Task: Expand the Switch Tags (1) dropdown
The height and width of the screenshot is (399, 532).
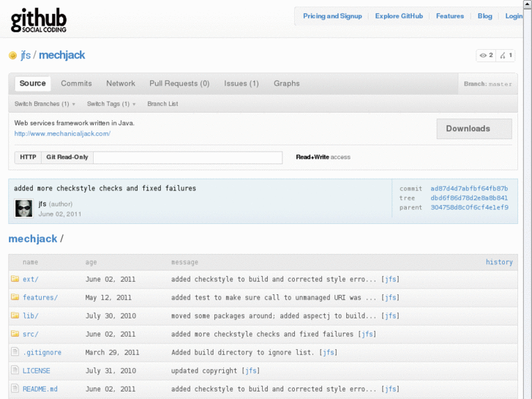Action: [x=111, y=104]
